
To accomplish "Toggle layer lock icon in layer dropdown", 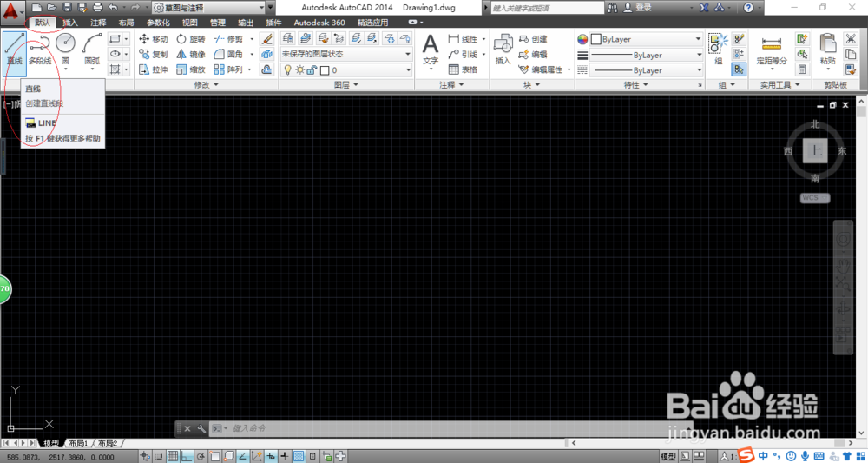I will pyautogui.click(x=312, y=70).
